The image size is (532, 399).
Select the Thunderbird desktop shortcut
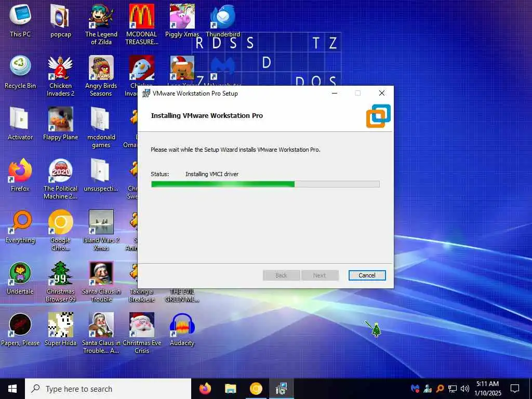coord(222,20)
